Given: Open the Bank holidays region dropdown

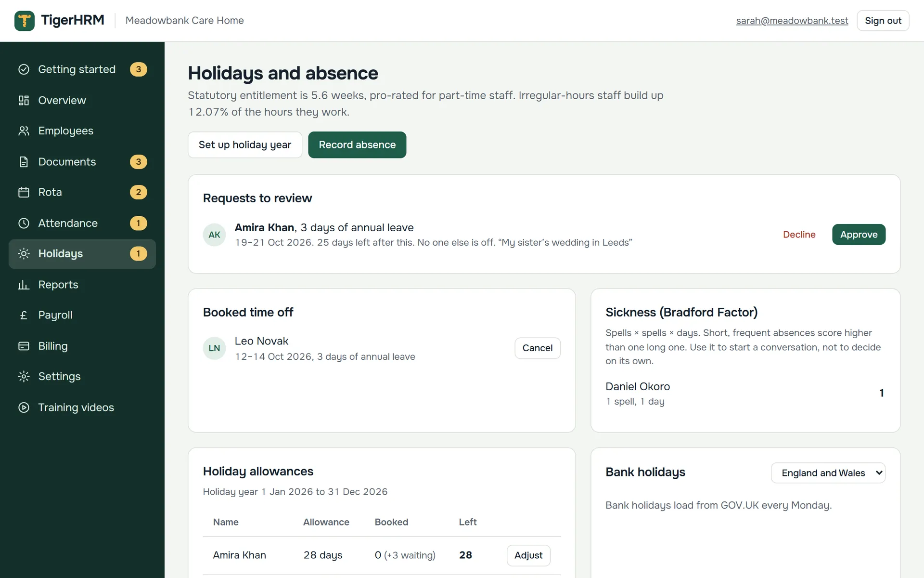Looking at the screenshot, I should [x=828, y=473].
